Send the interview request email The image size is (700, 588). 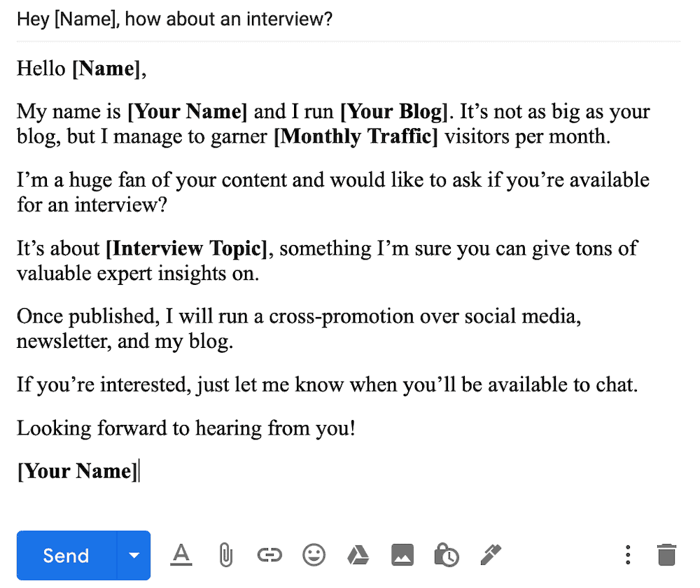(x=65, y=555)
